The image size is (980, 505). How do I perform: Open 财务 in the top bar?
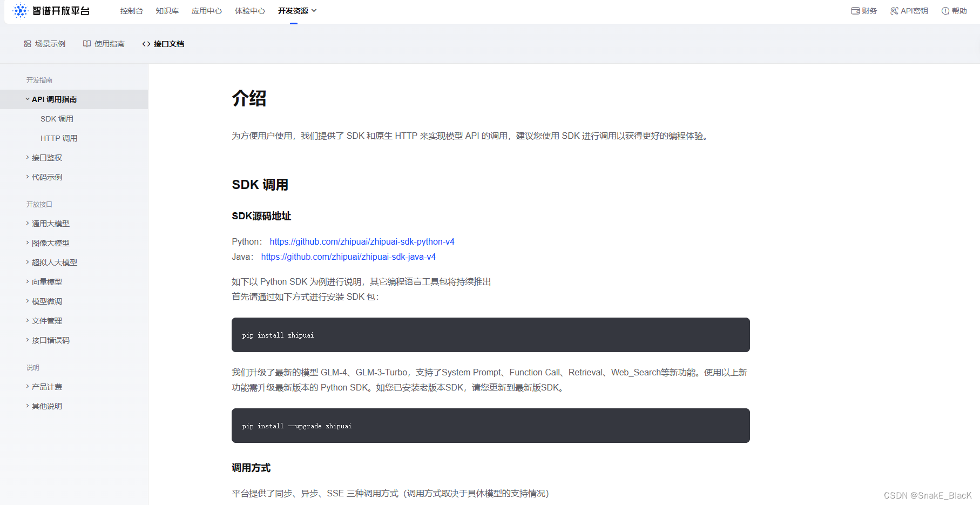[x=864, y=11]
